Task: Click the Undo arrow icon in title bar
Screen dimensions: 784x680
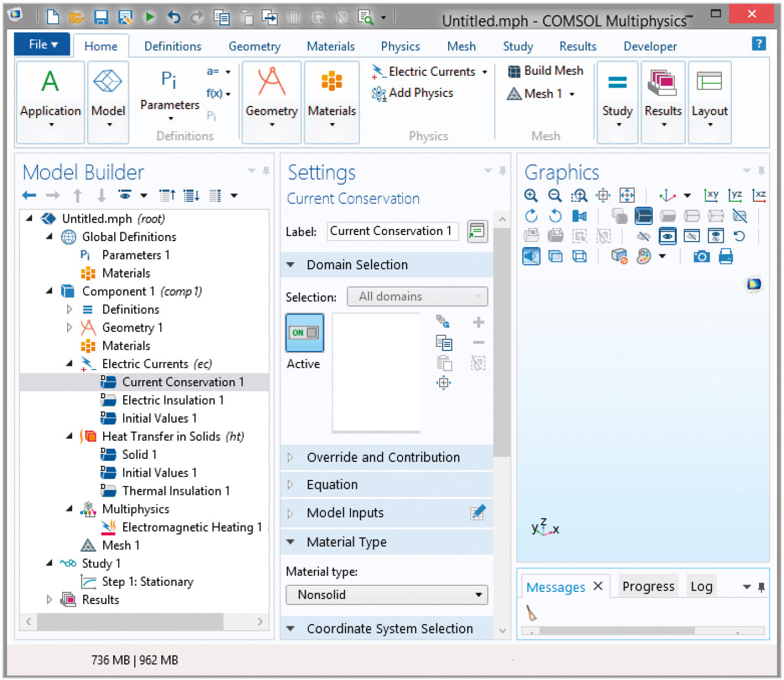Action: coord(174,17)
